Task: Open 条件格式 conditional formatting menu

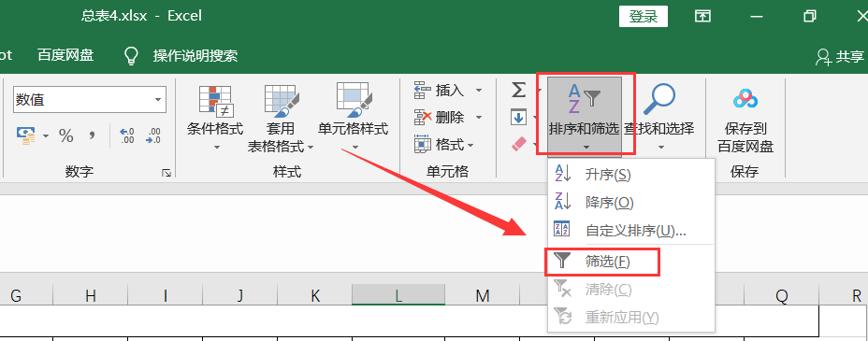Action: pyautogui.click(x=215, y=118)
